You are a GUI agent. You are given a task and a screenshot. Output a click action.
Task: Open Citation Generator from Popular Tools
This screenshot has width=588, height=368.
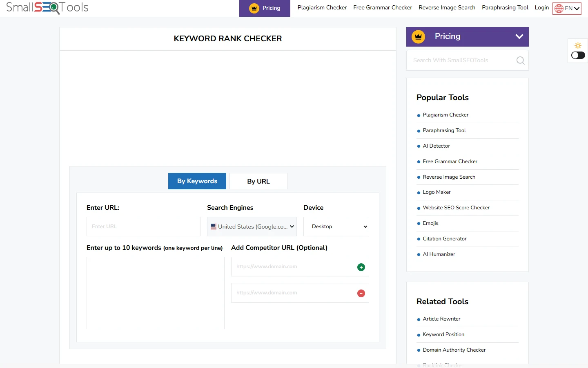tap(445, 239)
